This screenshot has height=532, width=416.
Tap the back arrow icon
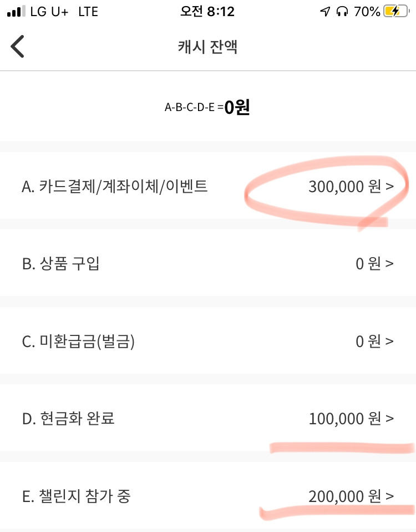pos(18,47)
